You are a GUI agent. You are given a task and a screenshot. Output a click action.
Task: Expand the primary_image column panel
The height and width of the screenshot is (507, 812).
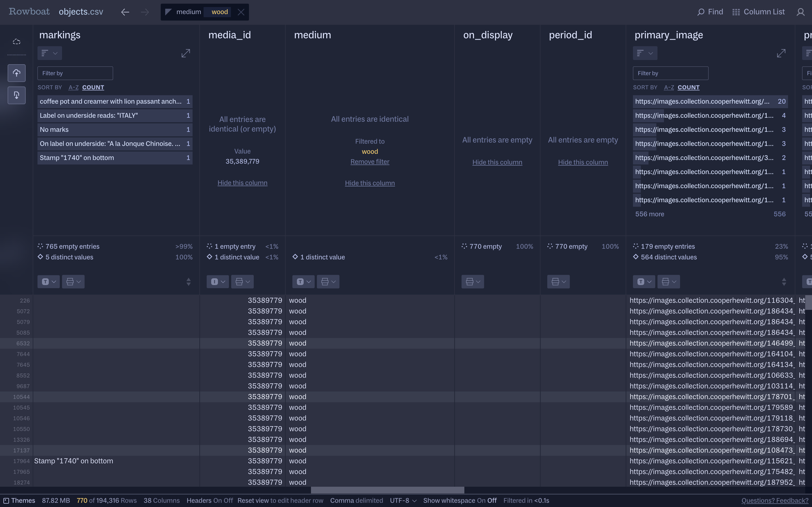(x=781, y=53)
